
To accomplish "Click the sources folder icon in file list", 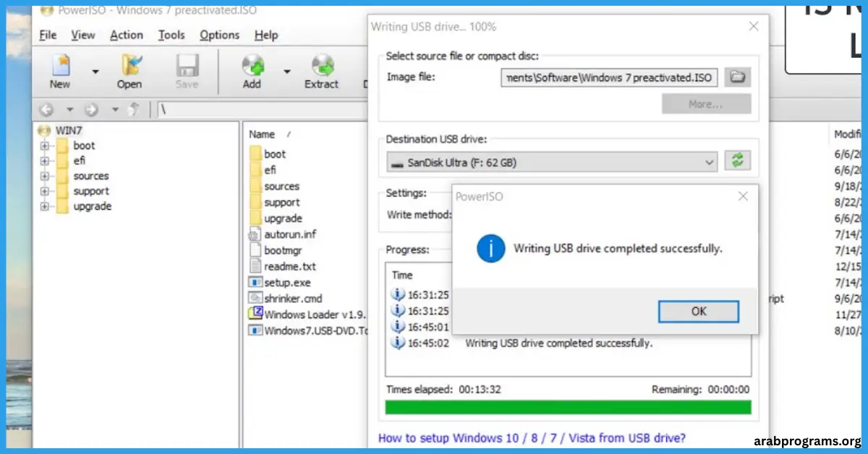I will [x=255, y=186].
